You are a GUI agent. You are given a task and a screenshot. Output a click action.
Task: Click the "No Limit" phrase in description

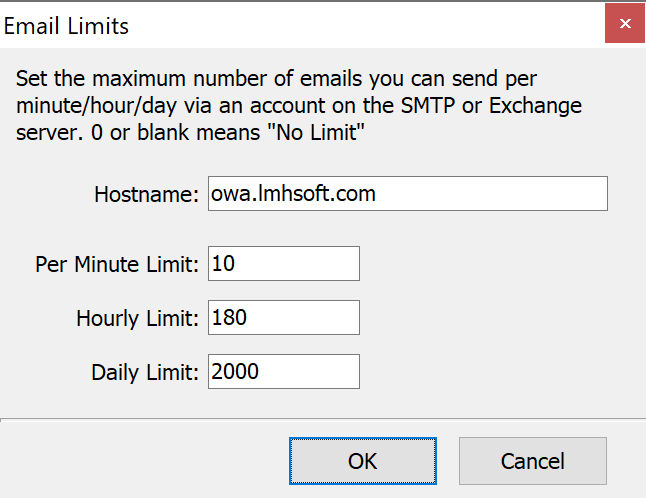pyautogui.click(x=316, y=133)
